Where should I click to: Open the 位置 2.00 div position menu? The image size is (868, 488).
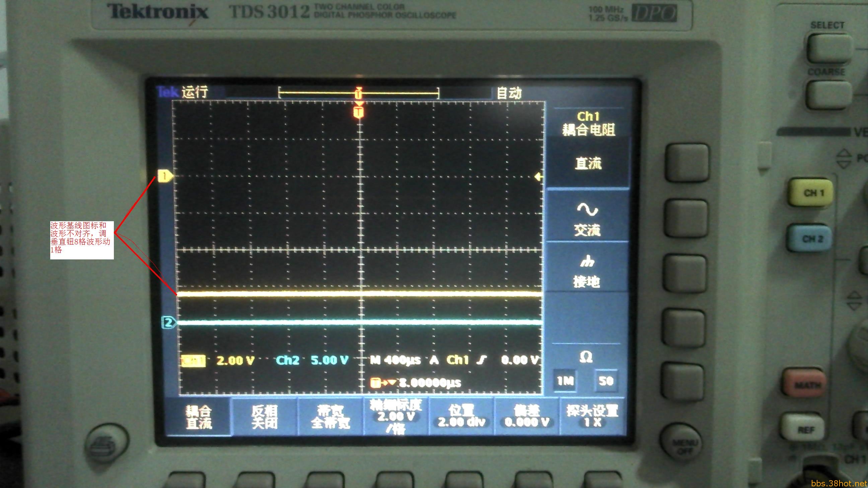(x=462, y=417)
